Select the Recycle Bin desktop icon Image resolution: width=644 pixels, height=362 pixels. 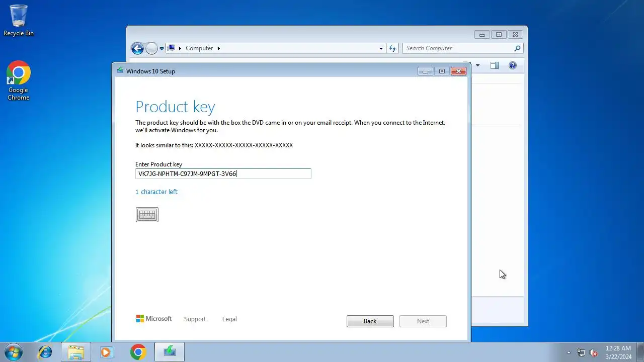point(19,20)
